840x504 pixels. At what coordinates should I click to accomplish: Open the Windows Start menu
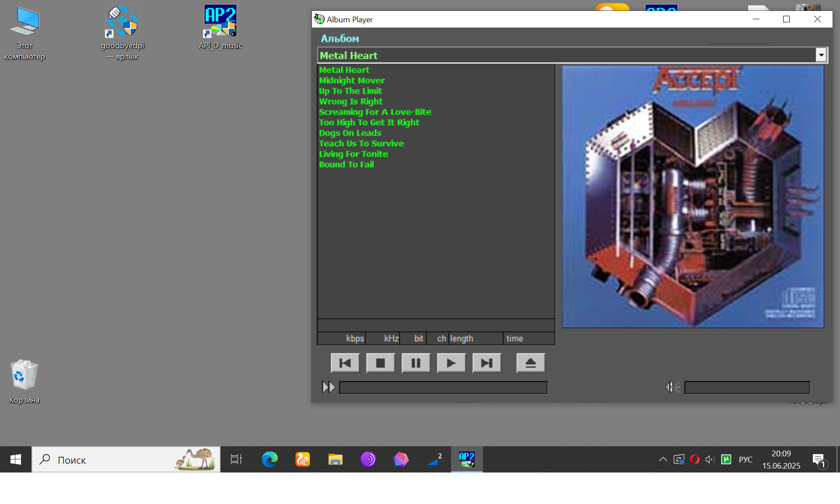16,459
